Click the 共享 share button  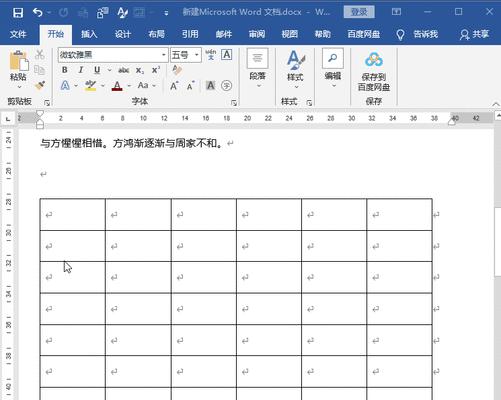point(474,34)
